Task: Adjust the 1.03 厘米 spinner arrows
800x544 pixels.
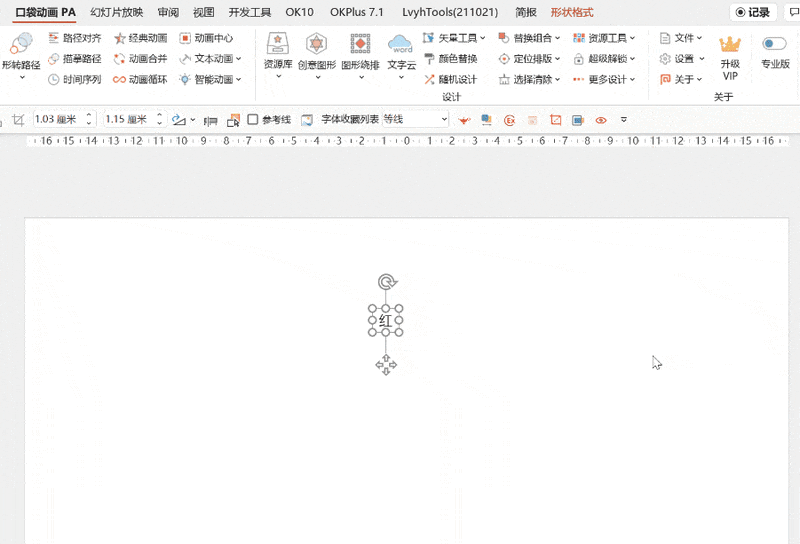Action: coord(89,119)
